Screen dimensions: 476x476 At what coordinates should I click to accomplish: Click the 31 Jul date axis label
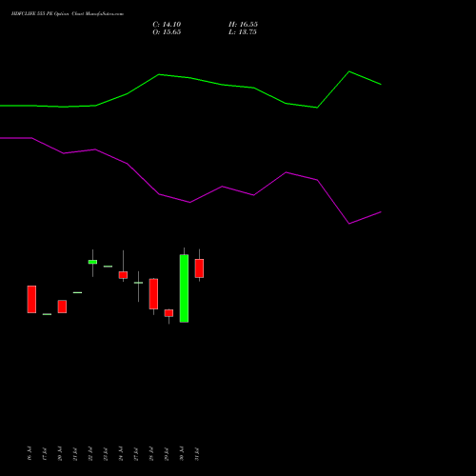[197, 453]
